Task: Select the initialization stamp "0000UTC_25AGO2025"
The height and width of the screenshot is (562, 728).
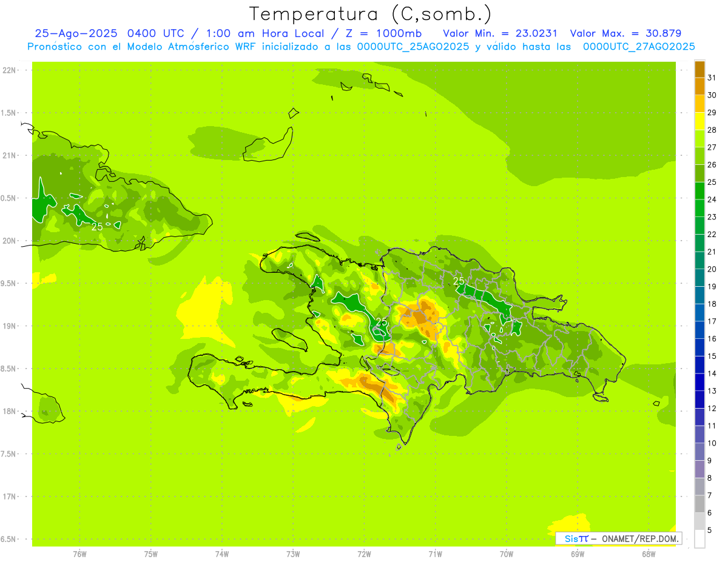Action: [413, 47]
